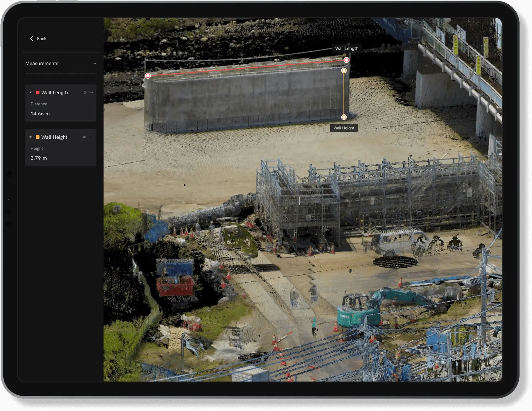Click the Wall Height tag in the 3D view
532x411 pixels.
click(x=344, y=128)
